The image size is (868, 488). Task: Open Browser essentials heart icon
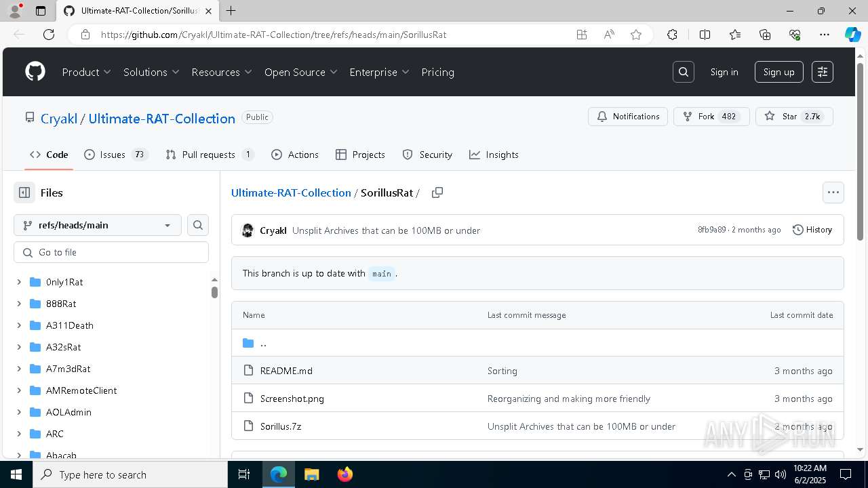[x=795, y=35]
